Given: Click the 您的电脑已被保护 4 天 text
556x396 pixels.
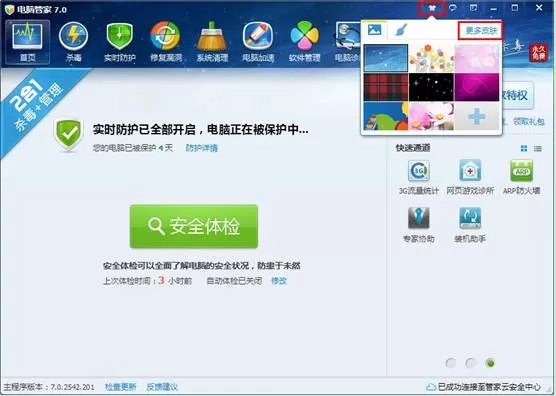Looking at the screenshot, I should tap(133, 148).
